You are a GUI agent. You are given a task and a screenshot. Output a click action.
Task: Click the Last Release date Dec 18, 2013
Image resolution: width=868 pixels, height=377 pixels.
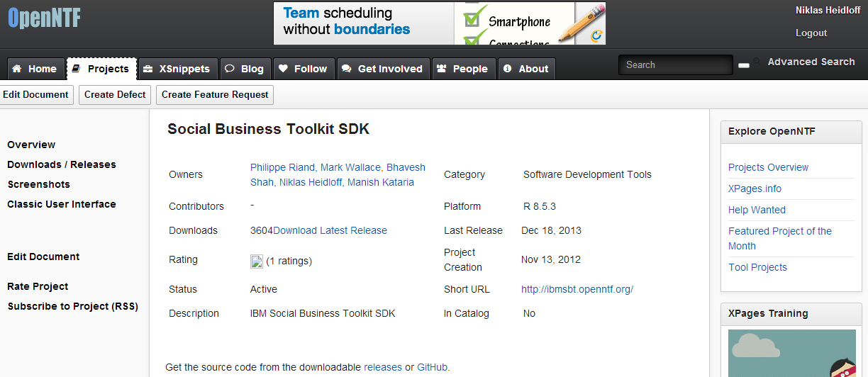[551, 230]
